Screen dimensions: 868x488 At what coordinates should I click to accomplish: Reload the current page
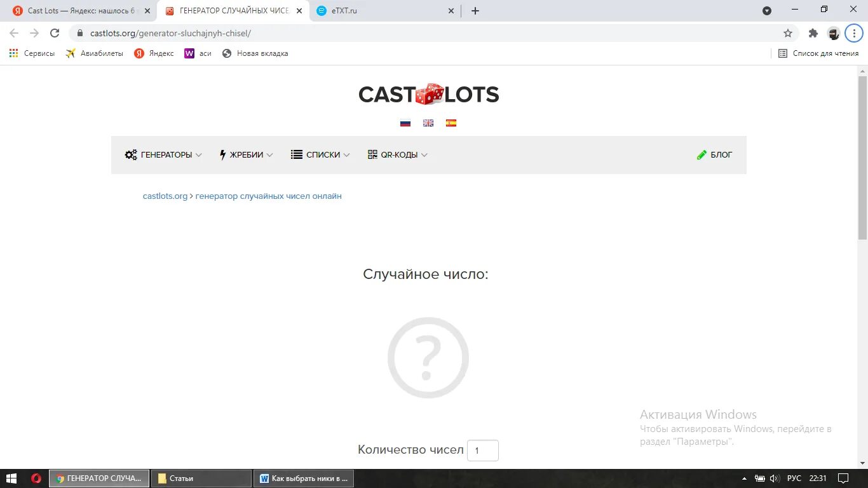pos(55,33)
